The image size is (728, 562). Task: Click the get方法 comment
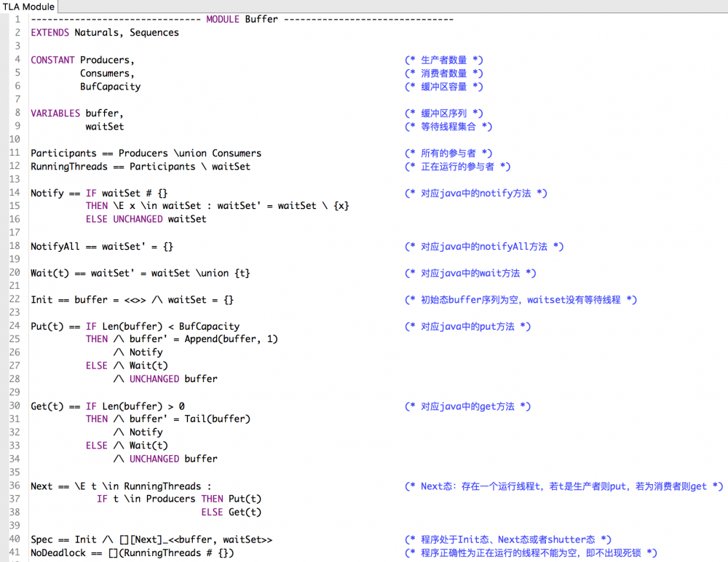(467, 406)
